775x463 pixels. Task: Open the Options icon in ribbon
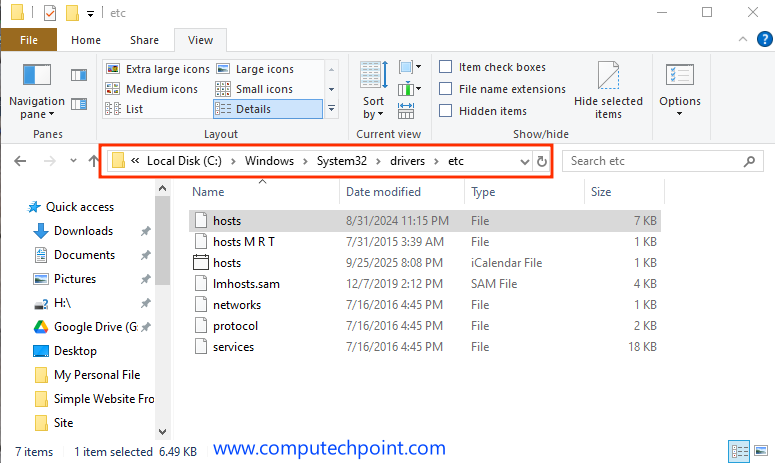coord(679,80)
